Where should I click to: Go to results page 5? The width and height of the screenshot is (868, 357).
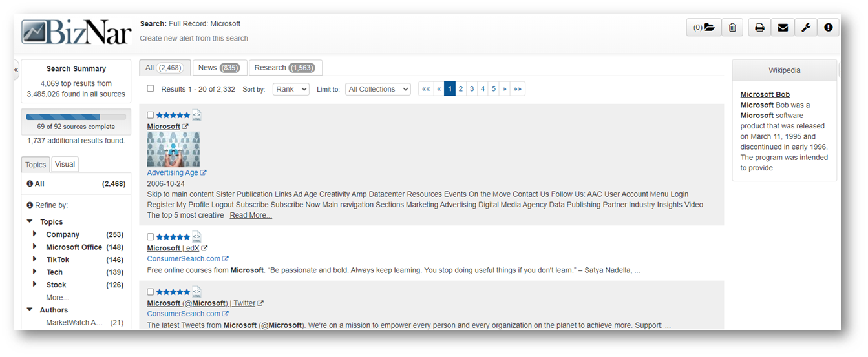(494, 89)
